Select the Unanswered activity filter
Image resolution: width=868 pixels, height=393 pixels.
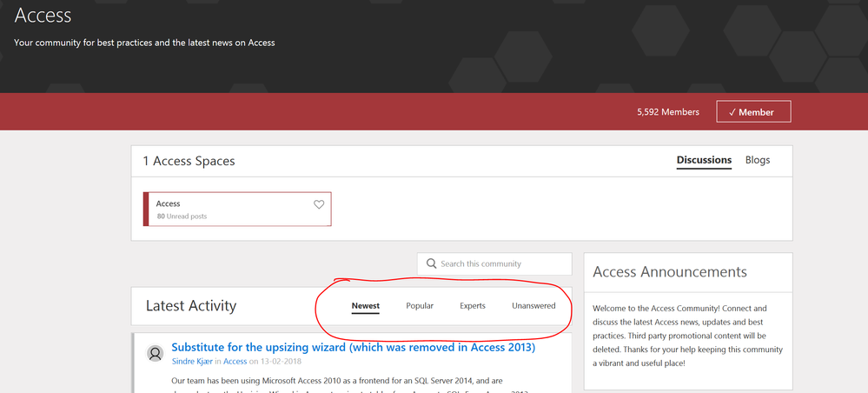pos(533,306)
